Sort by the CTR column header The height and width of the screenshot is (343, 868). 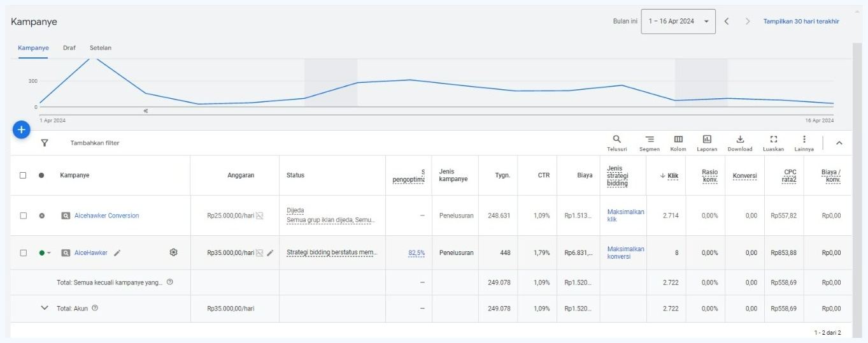[x=543, y=175]
